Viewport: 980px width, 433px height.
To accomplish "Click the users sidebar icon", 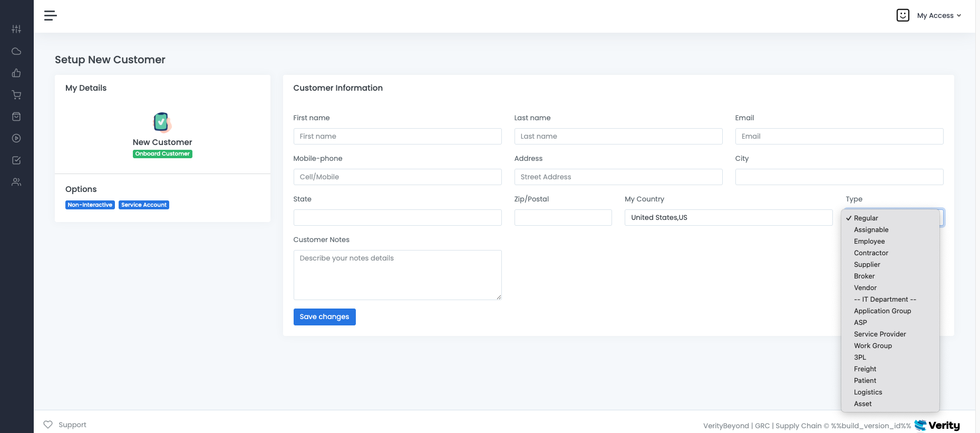I will pyautogui.click(x=16, y=182).
